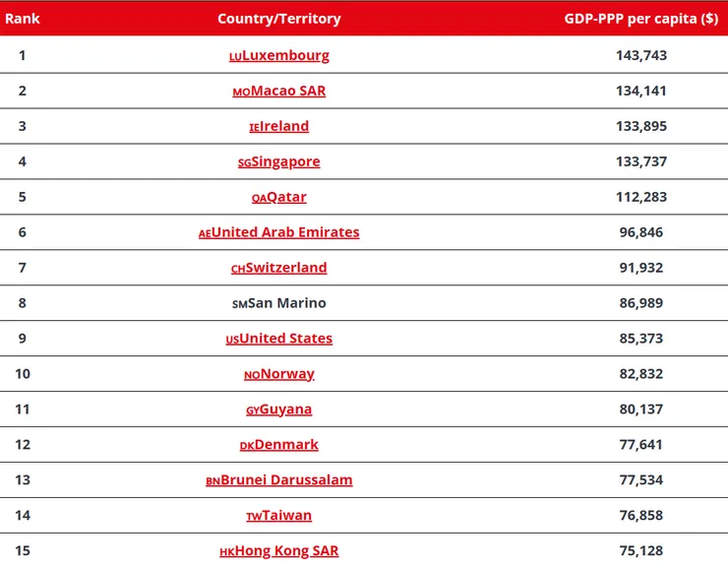Click the GDP-PPP per capita header
Image resolution: width=728 pixels, height=567 pixels.
point(641,19)
